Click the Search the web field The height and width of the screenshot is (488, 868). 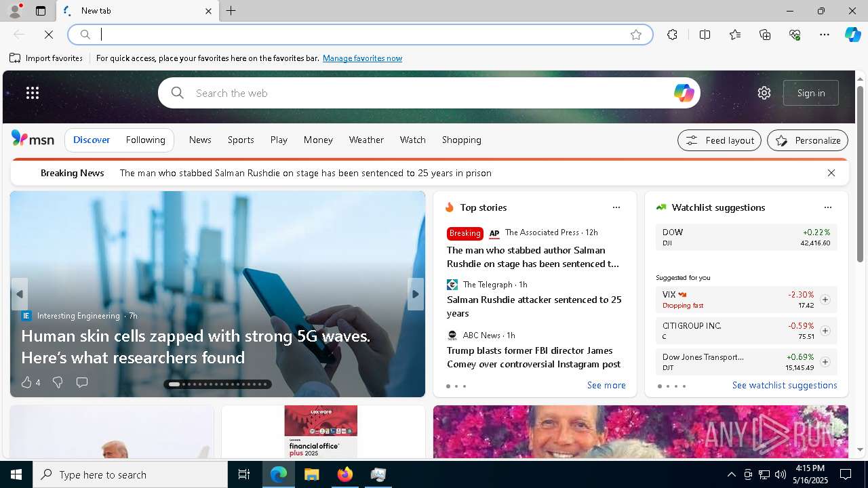(x=431, y=93)
